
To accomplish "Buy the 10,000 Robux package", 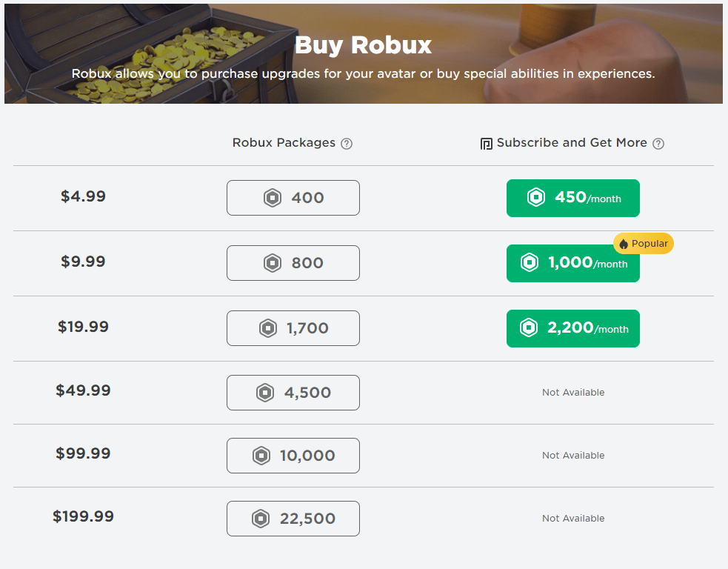I will 293,456.
